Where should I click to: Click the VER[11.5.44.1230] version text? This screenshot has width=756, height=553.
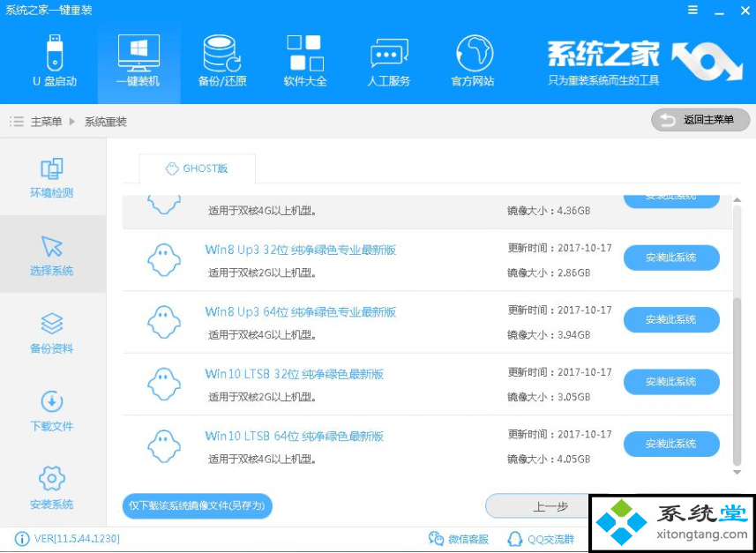point(77,539)
